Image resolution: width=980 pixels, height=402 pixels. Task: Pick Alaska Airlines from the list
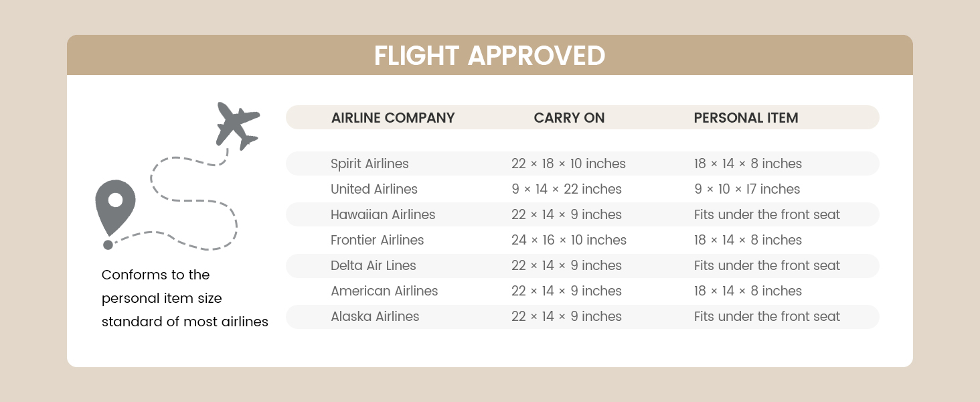375,316
